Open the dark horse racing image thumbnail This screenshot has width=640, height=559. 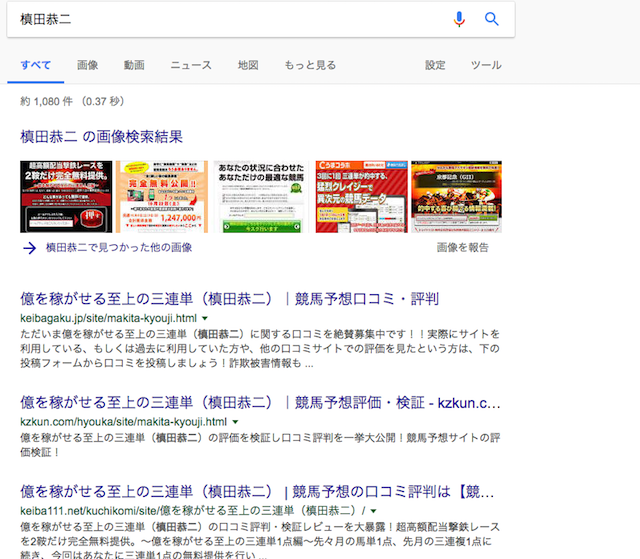click(x=456, y=197)
